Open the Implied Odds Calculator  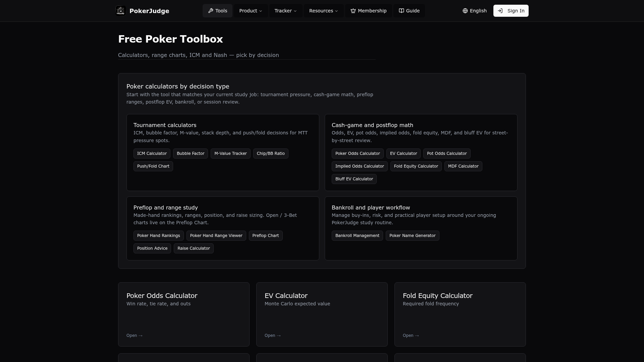click(x=360, y=166)
